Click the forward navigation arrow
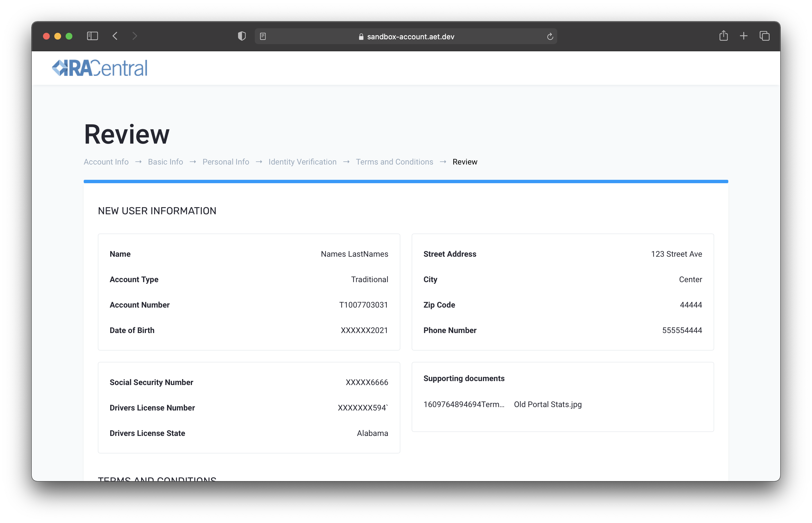 click(x=135, y=36)
